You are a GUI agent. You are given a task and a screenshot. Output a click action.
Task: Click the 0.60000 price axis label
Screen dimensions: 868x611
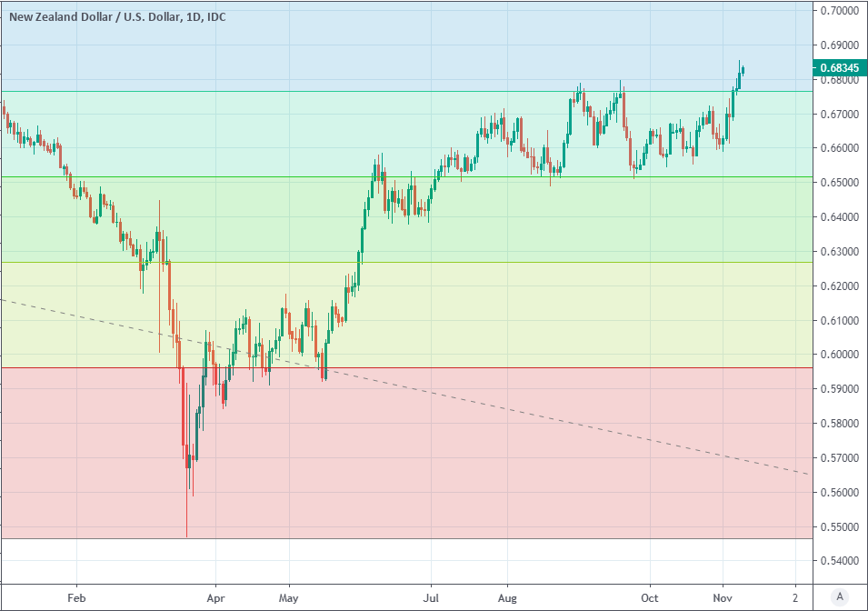(838, 355)
